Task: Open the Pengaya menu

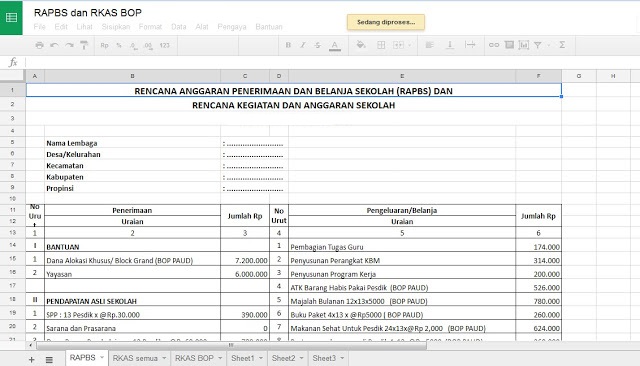Action: tap(232, 27)
